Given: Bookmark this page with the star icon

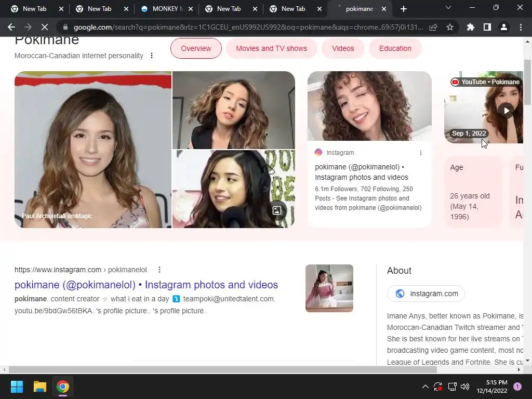Looking at the screenshot, I should [450, 27].
